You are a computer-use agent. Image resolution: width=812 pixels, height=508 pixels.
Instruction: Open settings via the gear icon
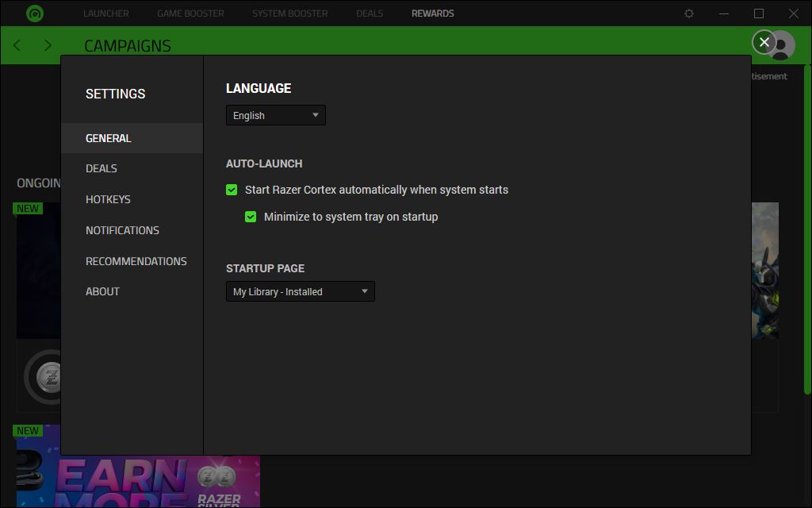click(x=689, y=13)
